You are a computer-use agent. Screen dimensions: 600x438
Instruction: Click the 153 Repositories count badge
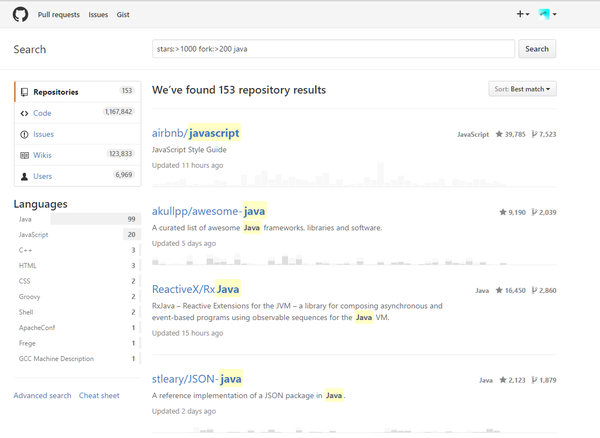[127, 91]
